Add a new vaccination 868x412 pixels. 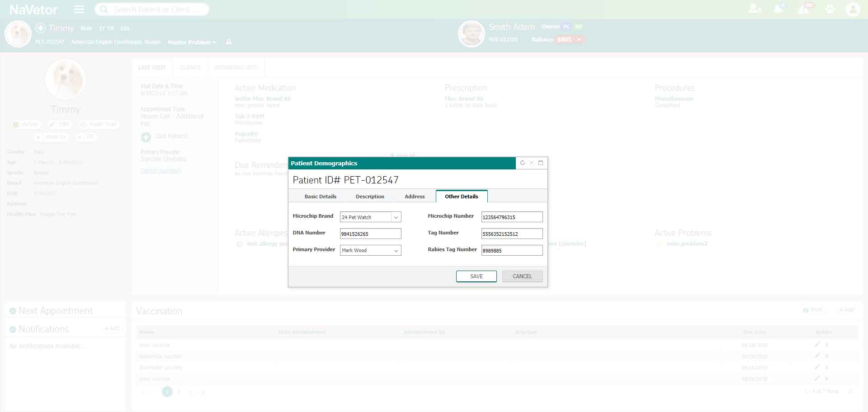click(x=846, y=310)
